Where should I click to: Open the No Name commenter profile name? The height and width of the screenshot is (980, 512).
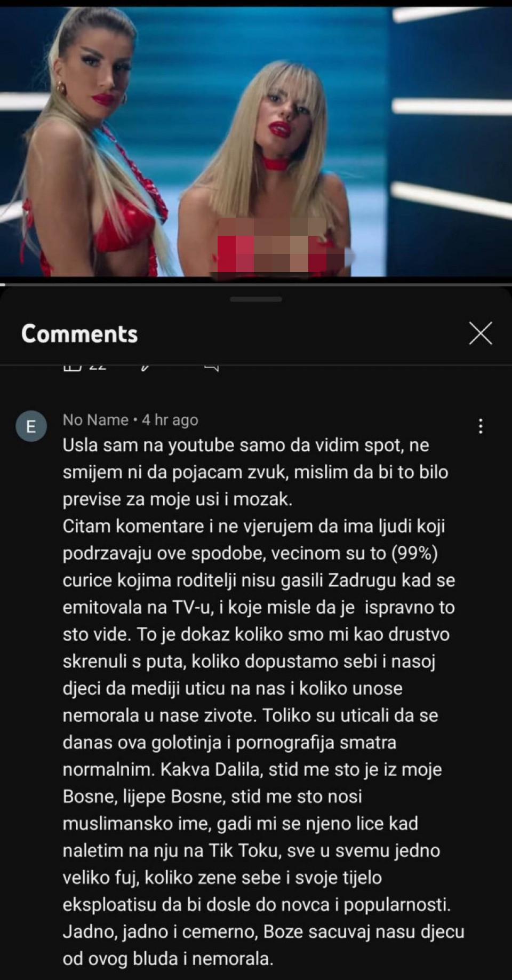pyautogui.click(x=95, y=420)
